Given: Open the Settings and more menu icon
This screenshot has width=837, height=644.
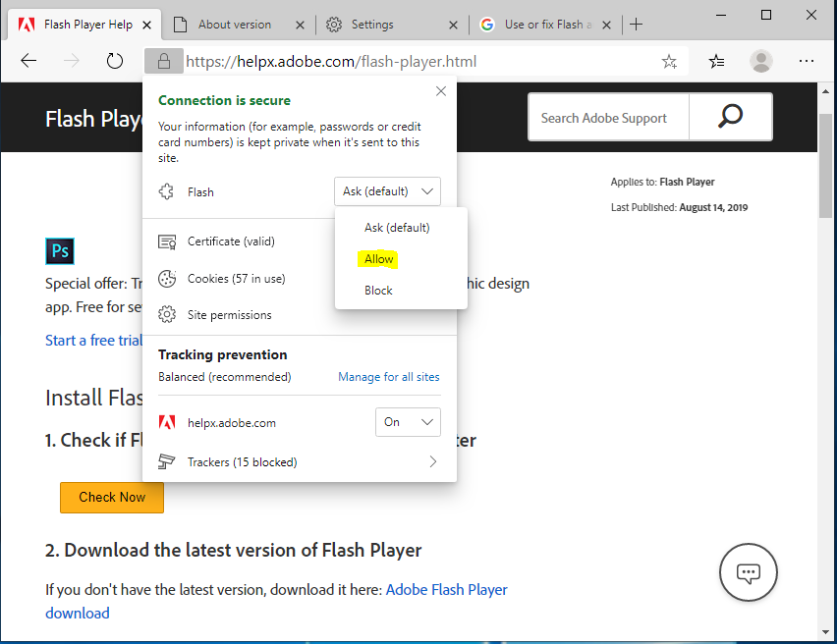Looking at the screenshot, I should click(x=807, y=61).
